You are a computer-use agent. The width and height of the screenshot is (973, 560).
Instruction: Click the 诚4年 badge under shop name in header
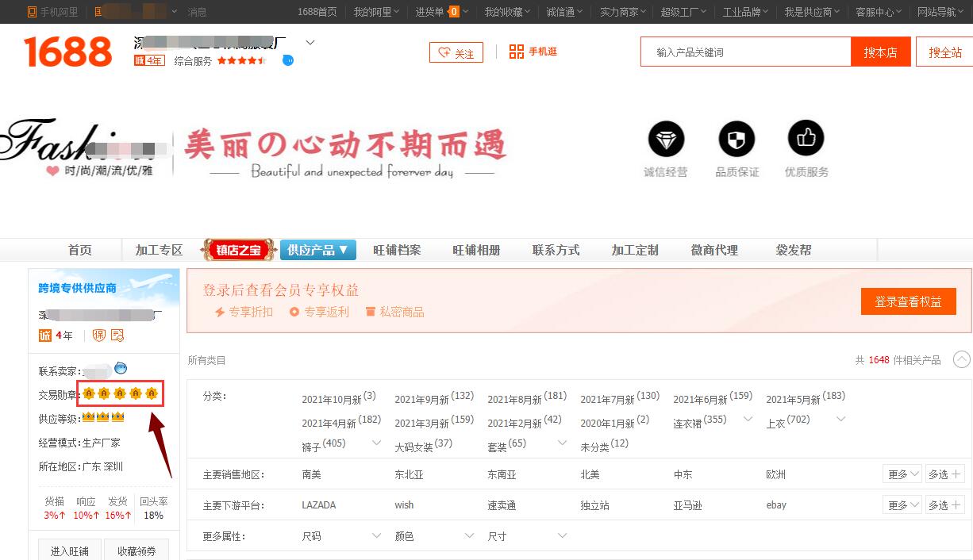click(149, 60)
